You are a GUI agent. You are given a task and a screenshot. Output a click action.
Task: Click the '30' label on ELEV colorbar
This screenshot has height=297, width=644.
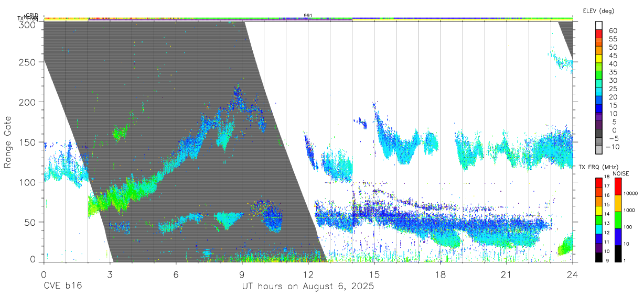[613, 81]
